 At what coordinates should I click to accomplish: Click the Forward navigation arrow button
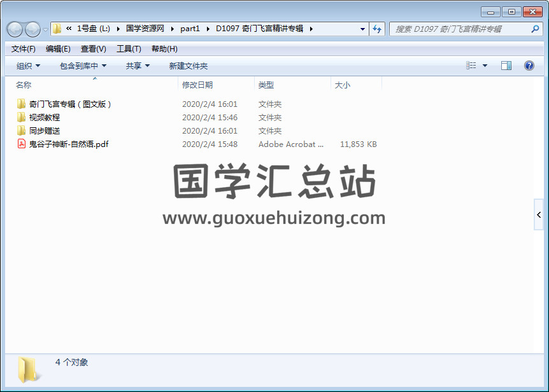32,29
